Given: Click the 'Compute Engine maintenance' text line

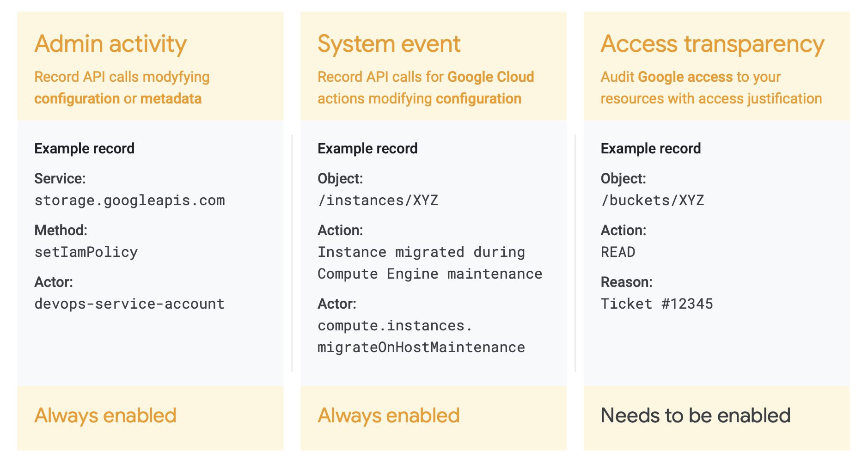Looking at the screenshot, I should coord(430,274).
